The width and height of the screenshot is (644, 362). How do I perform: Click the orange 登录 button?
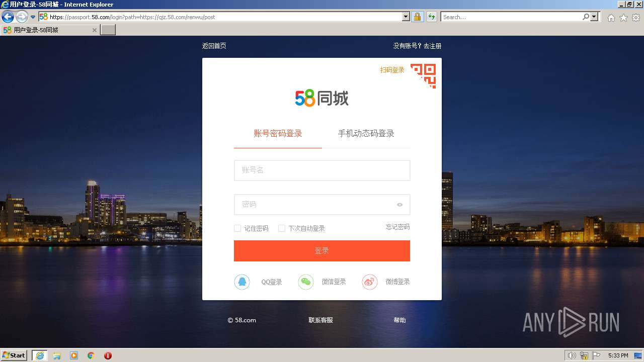tap(322, 251)
